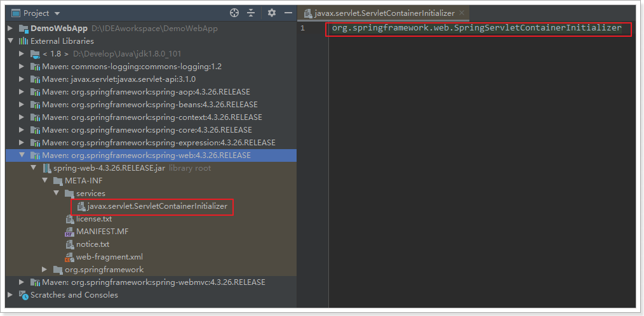This screenshot has height=316, width=644.
Task: Click the locate/scroll-from-source target icon
Action: click(234, 13)
